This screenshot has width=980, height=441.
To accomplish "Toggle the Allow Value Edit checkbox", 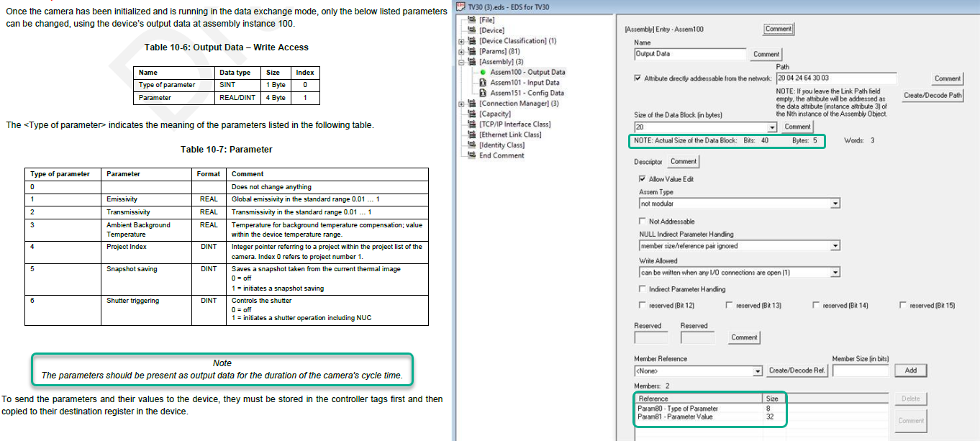I will pos(643,179).
